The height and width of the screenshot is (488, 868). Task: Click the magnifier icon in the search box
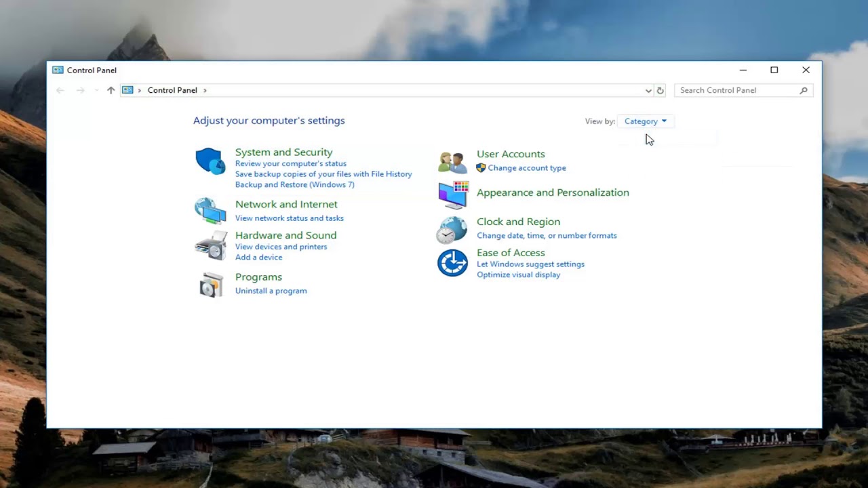pyautogui.click(x=804, y=90)
